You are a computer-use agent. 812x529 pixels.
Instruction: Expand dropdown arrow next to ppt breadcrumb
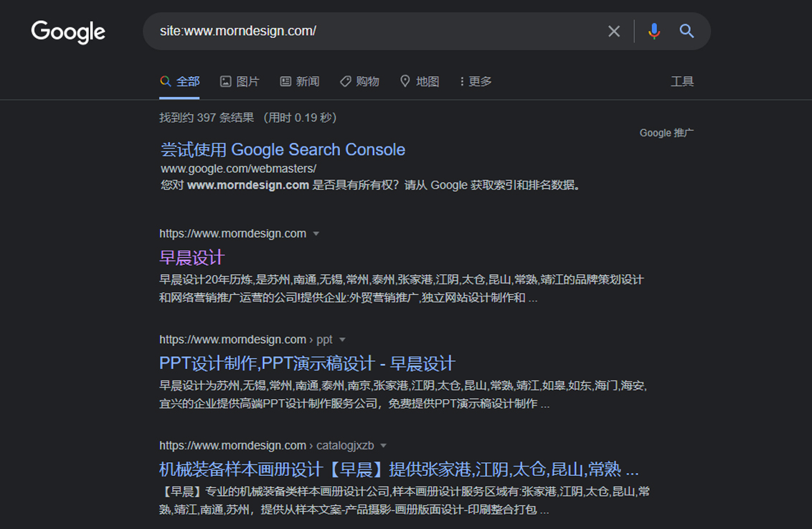tap(342, 340)
